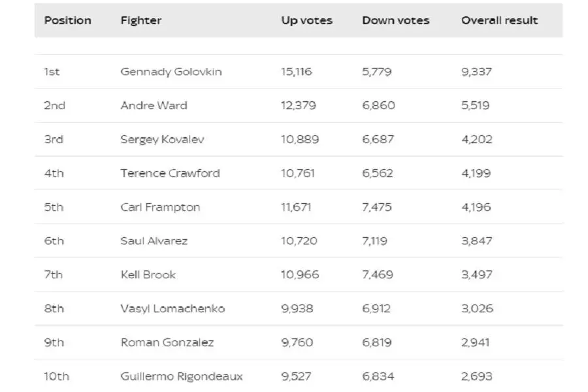This screenshot has width=588, height=392.
Task: Select fighter name Gennady Golovkin
Action: tap(171, 72)
